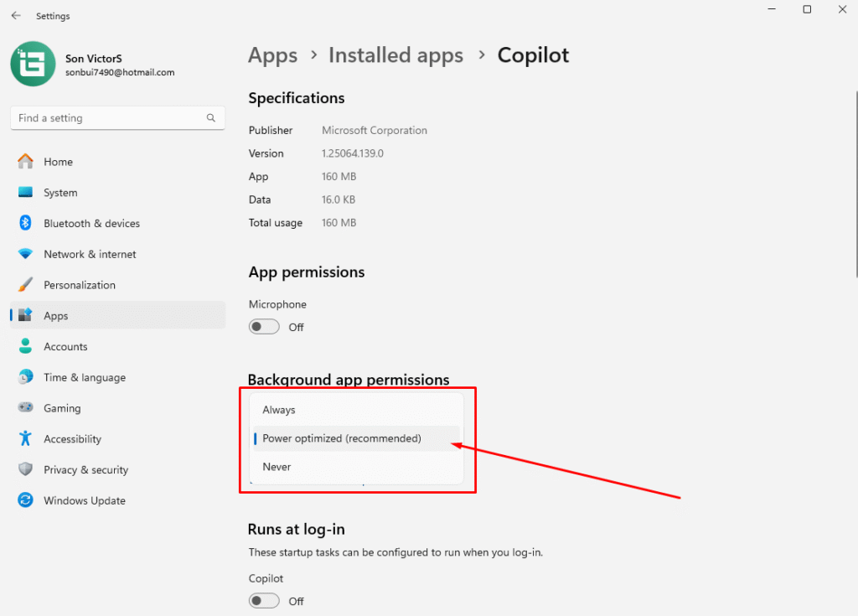The width and height of the screenshot is (858, 616).
Task: Toggle the Microphone permission switch
Action: [264, 327]
